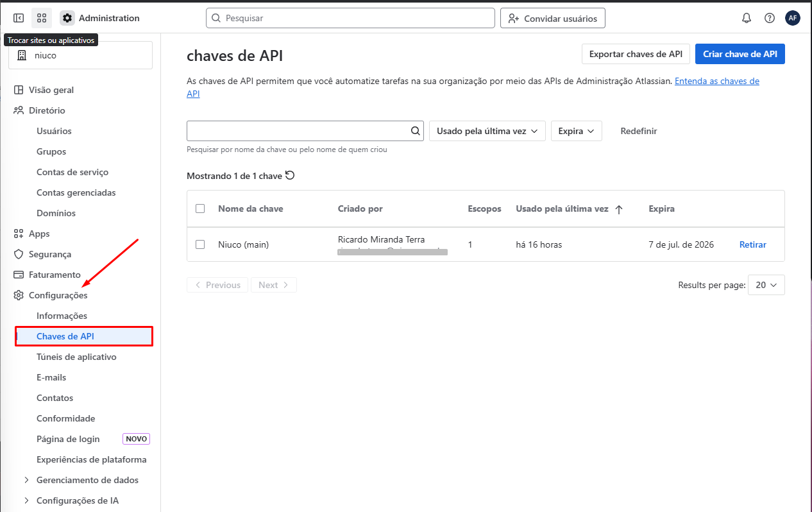Click the Diretório people icon
The height and width of the screenshot is (512, 812).
pos(19,110)
